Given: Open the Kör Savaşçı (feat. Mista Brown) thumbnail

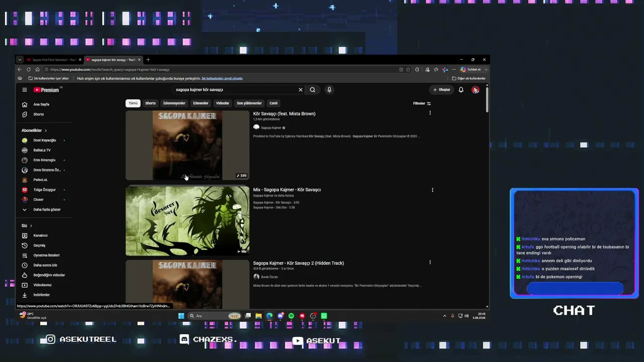Looking at the screenshot, I should click(x=187, y=145).
